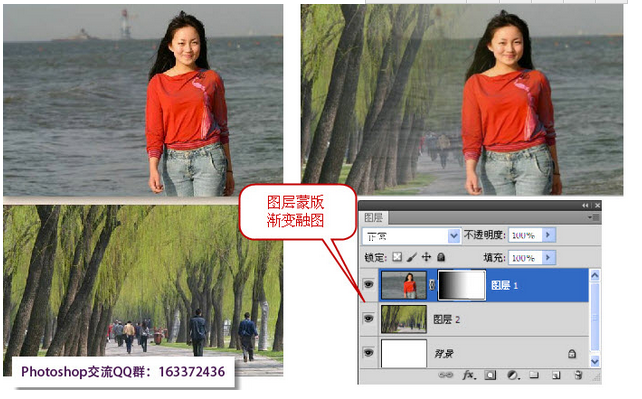Click layers list scrollbar thumb
642x399 pixels.
(x=595, y=318)
